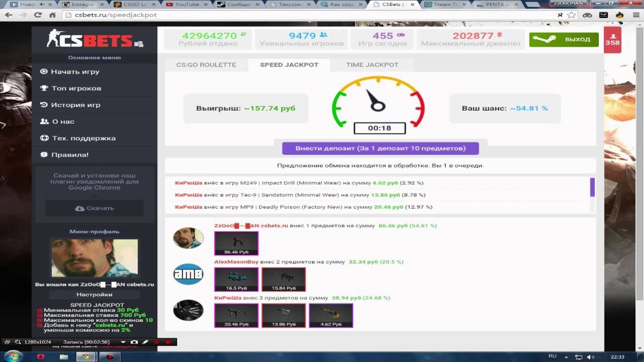Click the 00:18 countdown timer
Viewport: 644px width, 362px height.
(x=379, y=128)
